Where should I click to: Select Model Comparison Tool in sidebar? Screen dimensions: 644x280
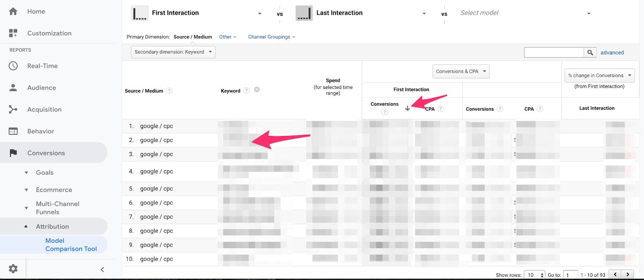pos(71,245)
